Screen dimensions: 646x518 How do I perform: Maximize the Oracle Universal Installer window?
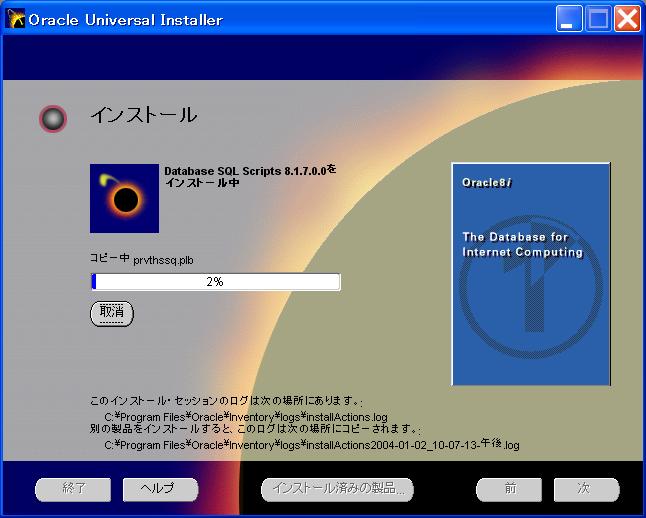pyautogui.click(x=598, y=19)
